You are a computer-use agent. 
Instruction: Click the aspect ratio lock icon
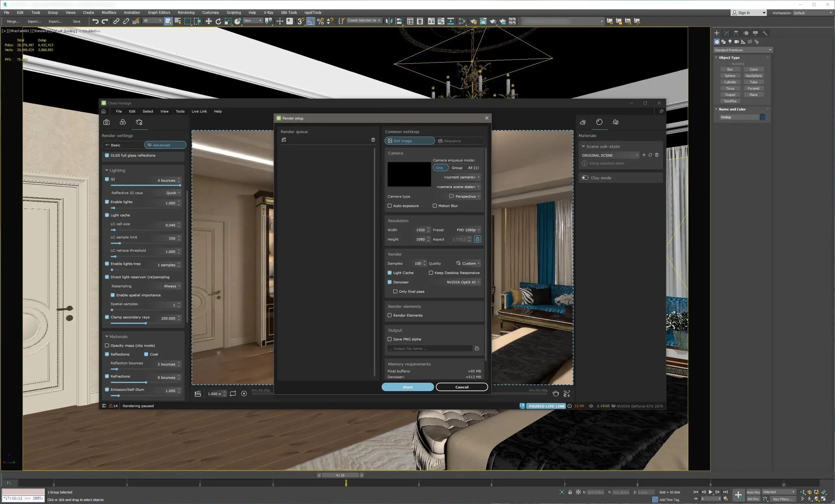pyautogui.click(x=477, y=239)
